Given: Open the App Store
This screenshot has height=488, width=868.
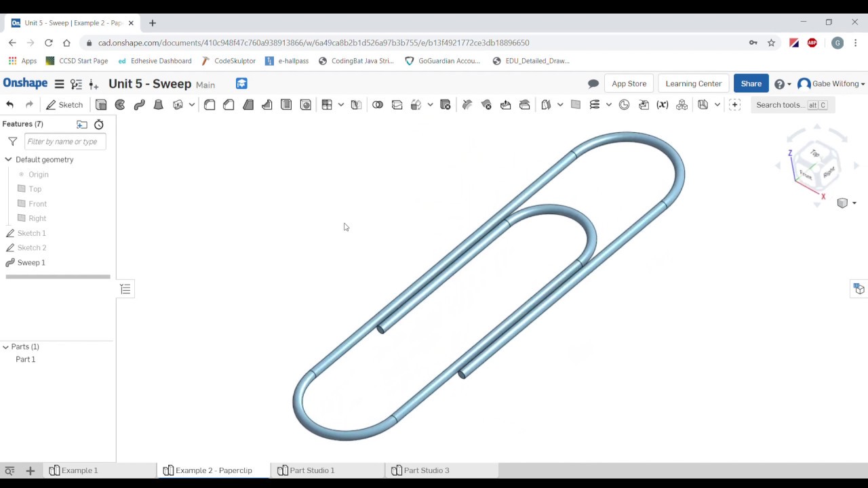Looking at the screenshot, I should [x=629, y=83].
